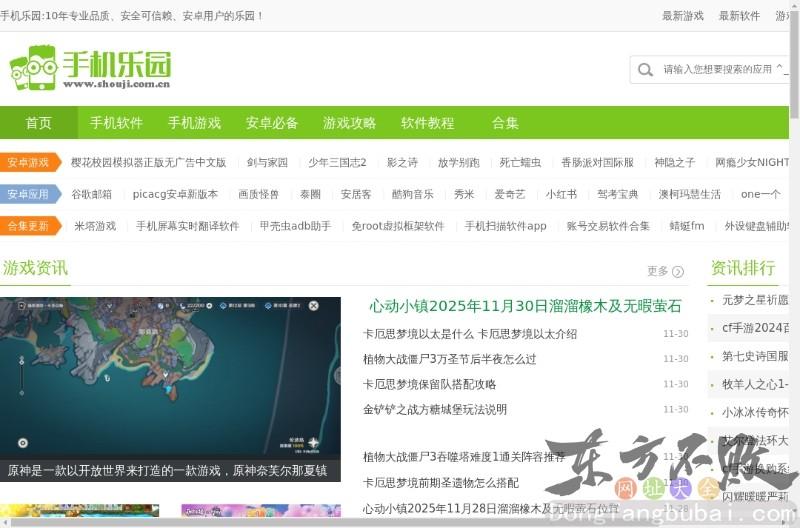Open 秀米 app link

pos(464,194)
